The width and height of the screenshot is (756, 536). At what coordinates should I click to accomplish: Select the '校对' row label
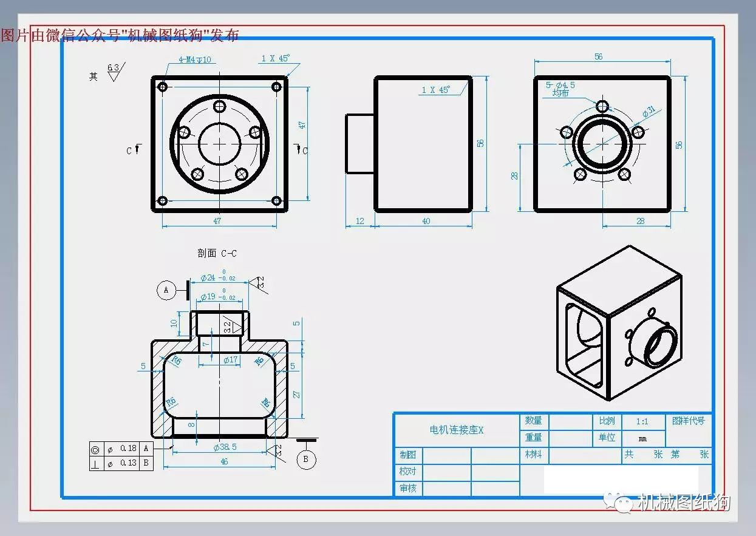pyautogui.click(x=408, y=472)
